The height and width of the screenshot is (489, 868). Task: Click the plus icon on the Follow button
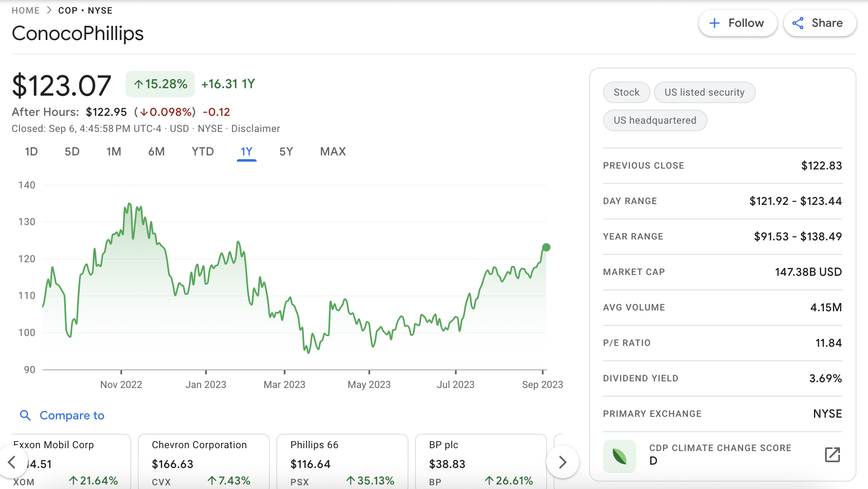715,23
